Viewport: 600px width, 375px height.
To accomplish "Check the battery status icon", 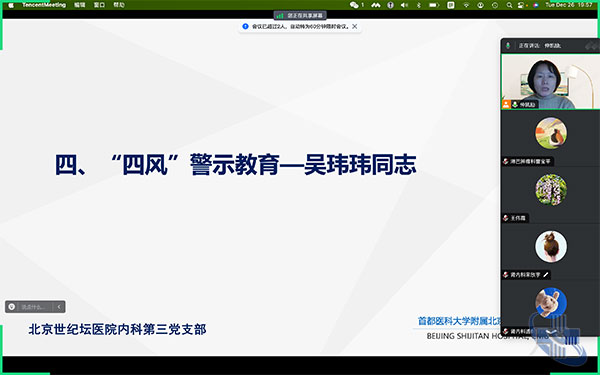I will (x=434, y=5).
